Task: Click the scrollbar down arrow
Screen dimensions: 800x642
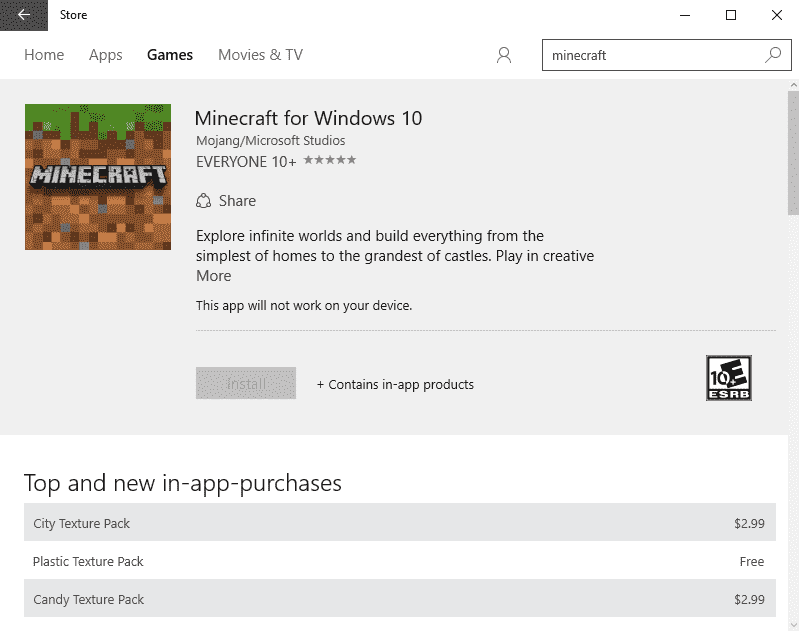Action: (x=793, y=625)
